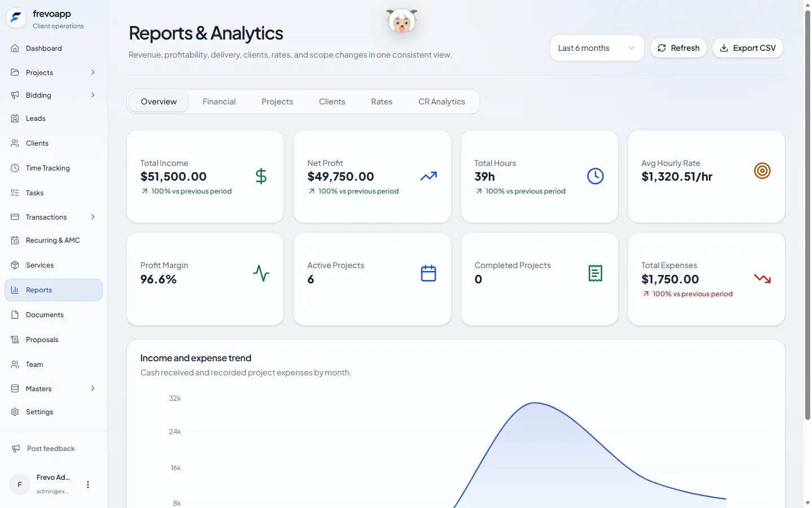Open the Last 6 months period dropdown

tap(597, 48)
